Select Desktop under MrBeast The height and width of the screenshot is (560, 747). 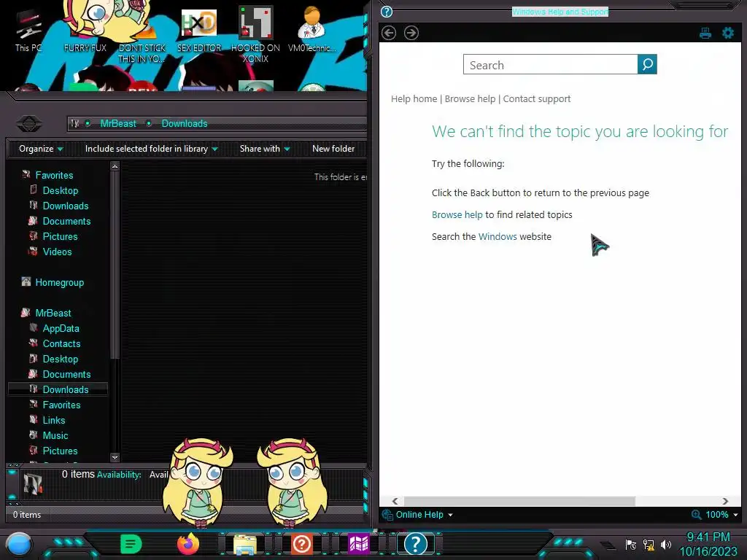tap(60, 359)
